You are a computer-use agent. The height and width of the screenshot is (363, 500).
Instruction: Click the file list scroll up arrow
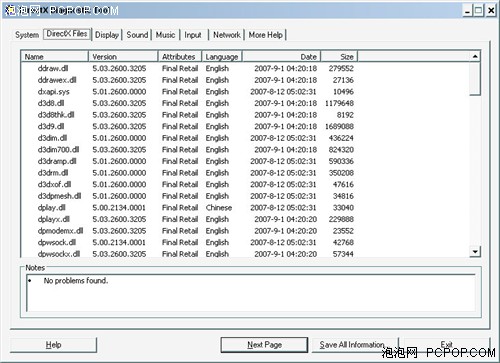click(475, 56)
